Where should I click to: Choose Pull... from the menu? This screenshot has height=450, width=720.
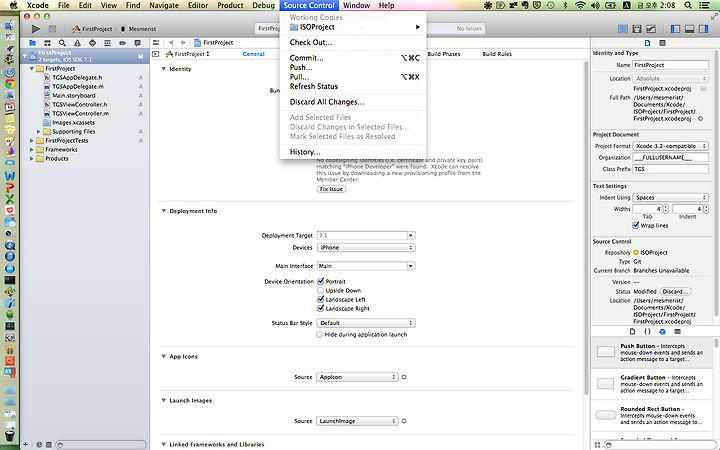(353, 77)
